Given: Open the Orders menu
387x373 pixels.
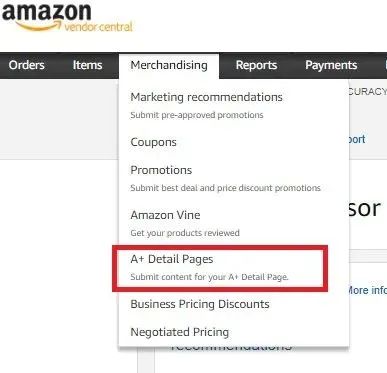Looking at the screenshot, I should (x=27, y=65).
